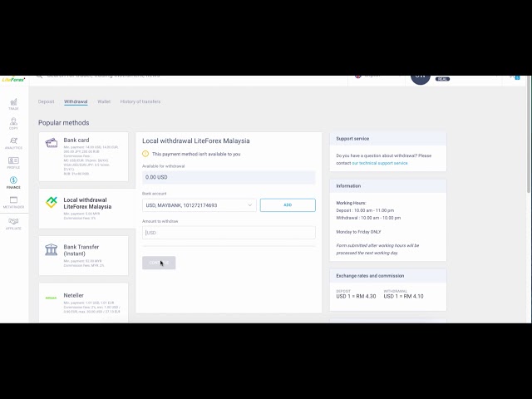This screenshot has height=399, width=532.
Task: Click the 'Information' panel header
Action: tap(388, 186)
